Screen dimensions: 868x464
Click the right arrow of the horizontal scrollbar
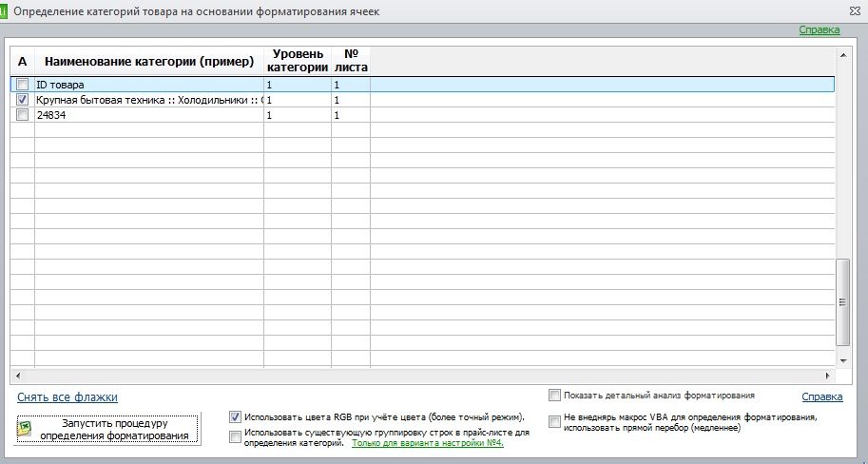(828, 376)
